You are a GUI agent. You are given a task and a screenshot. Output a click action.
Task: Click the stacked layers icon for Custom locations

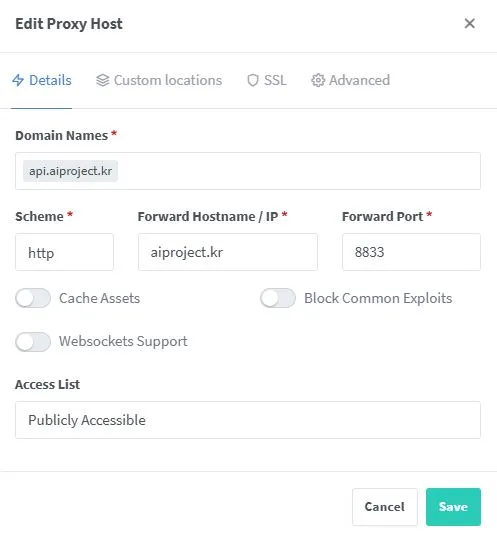103,81
